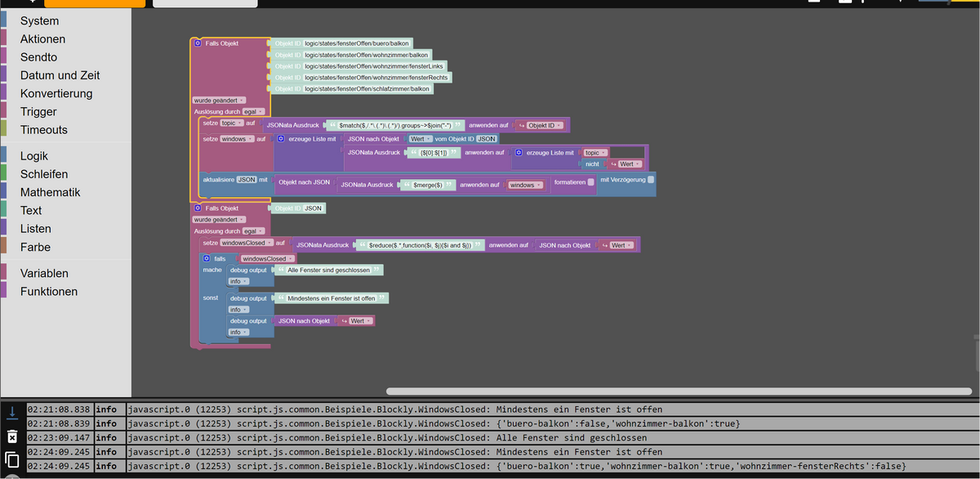Edit text Alle Fenster sind geschlossen
The height and width of the screenshot is (479, 980).
[x=328, y=270]
